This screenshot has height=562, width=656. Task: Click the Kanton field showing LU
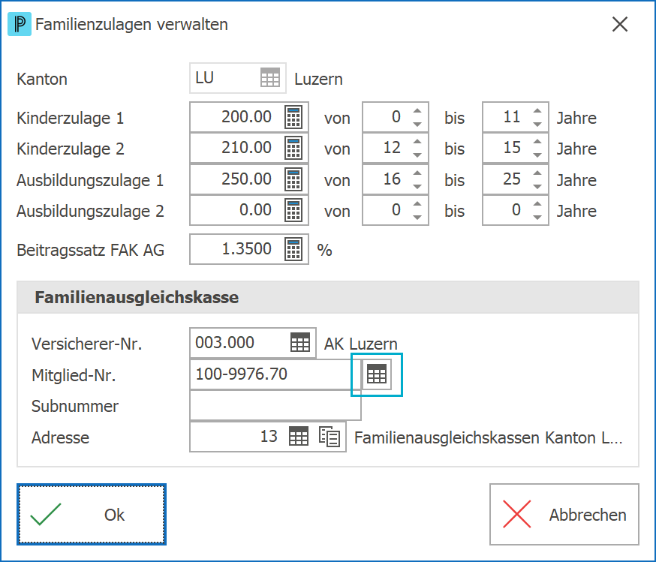[238, 78]
